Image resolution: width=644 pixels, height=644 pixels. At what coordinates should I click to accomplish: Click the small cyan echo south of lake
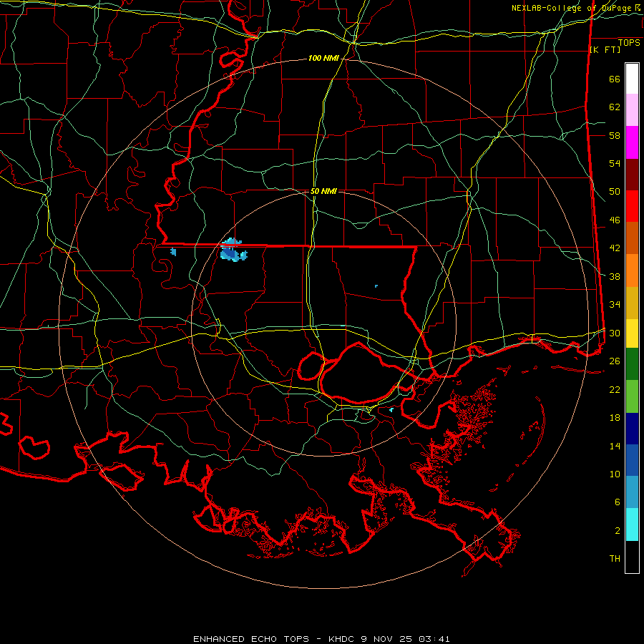pyautogui.click(x=391, y=409)
